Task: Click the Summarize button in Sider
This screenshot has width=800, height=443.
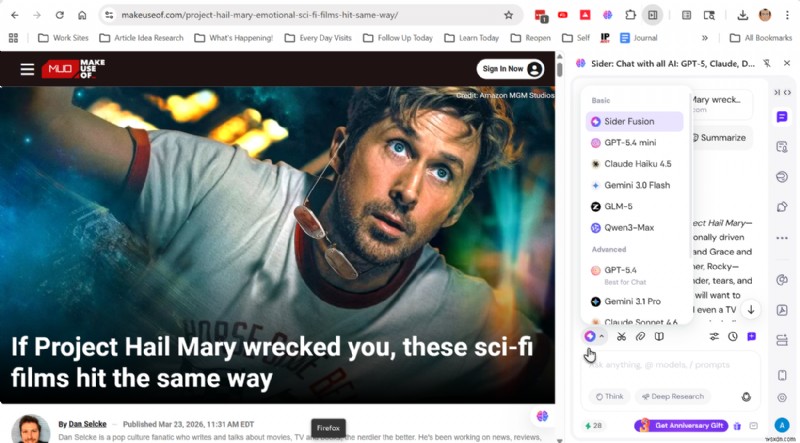Action: [x=720, y=138]
